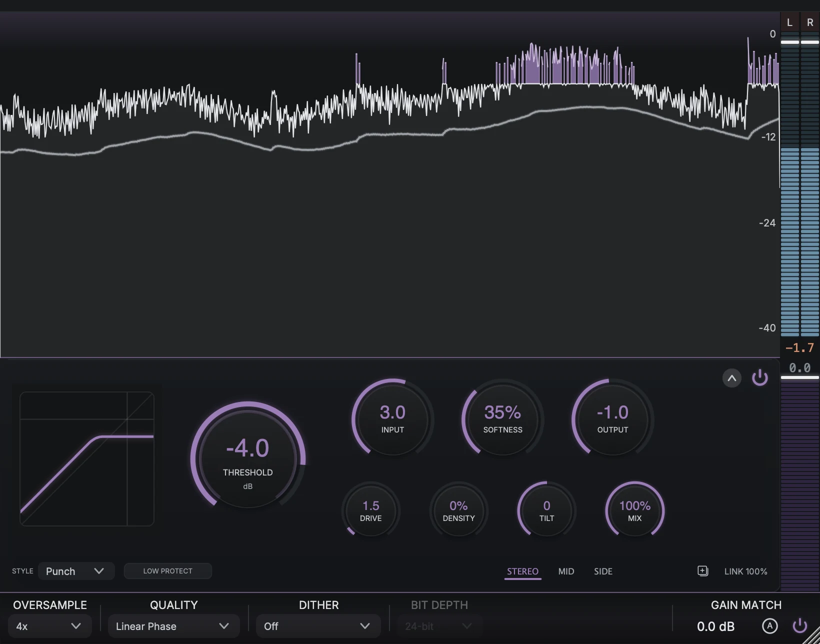Screen dimensions: 820x644
Task: Click the 0.0 gain reduction readout
Action: [799, 367]
